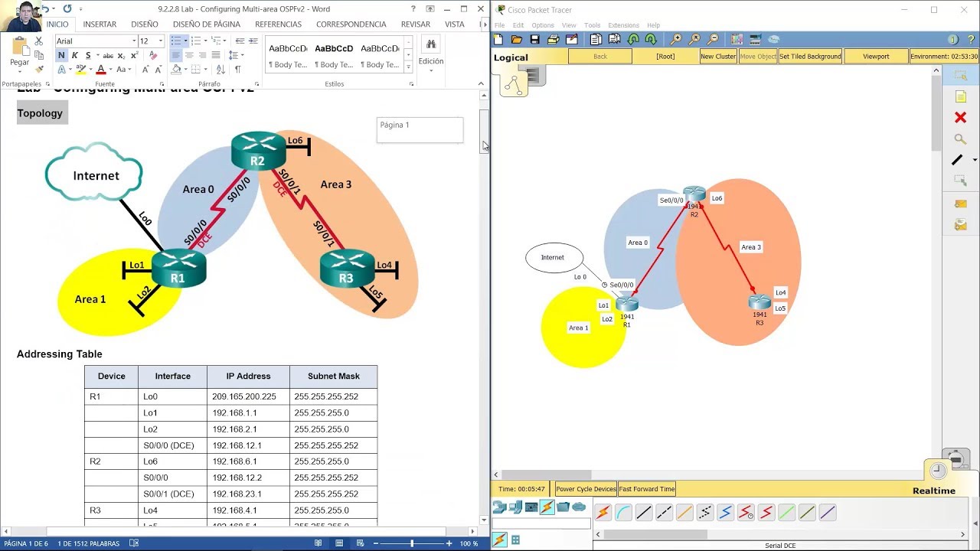The image size is (980, 551).
Task: Toggle strikethrough formatting in Word
Action: pyautogui.click(x=108, y=55)
